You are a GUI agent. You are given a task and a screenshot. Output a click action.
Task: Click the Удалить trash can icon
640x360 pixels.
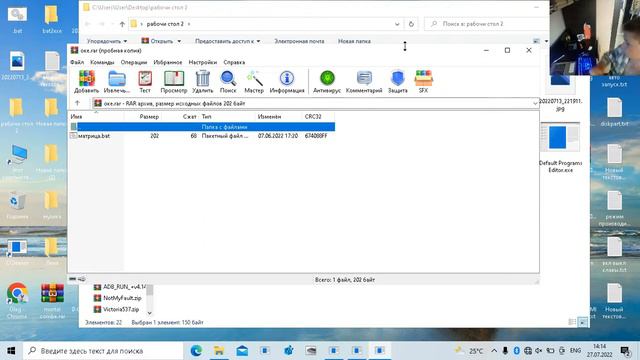click(202, 81)
